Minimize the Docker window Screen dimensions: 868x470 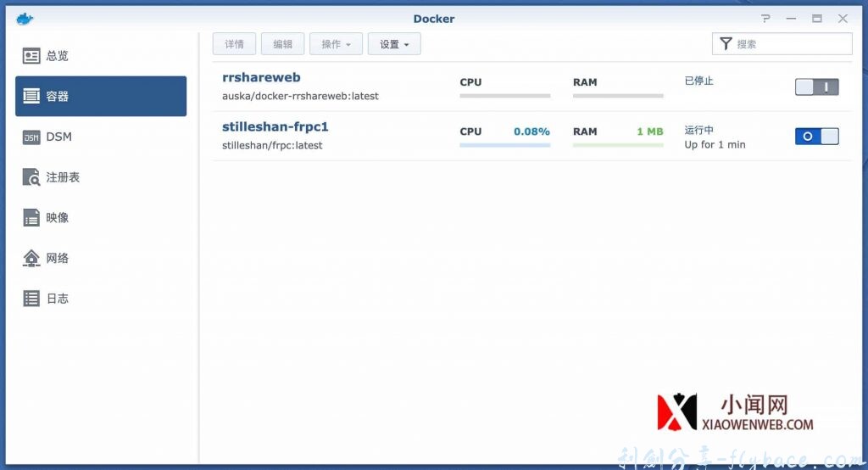791,19
